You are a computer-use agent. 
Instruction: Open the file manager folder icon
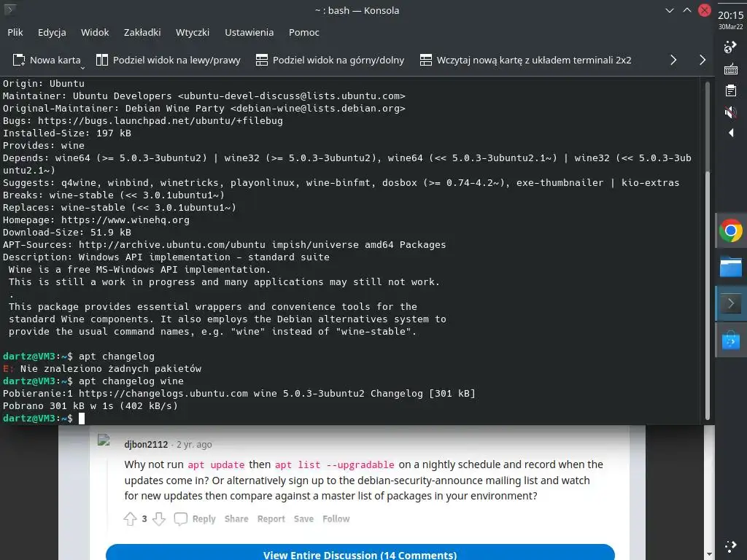[x=730, y=267]
